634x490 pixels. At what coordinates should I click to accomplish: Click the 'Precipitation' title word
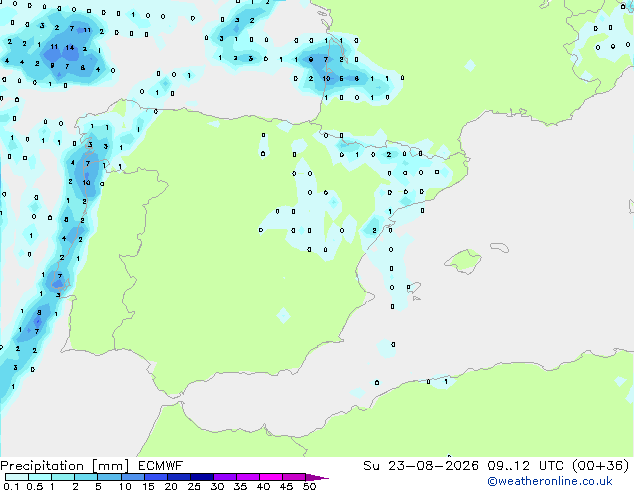42,466
